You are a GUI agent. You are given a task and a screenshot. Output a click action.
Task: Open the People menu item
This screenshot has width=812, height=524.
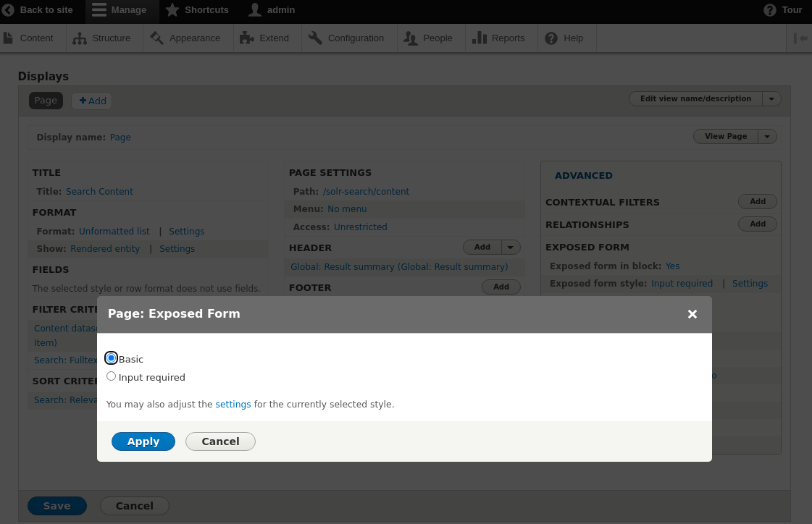point(428,38)
